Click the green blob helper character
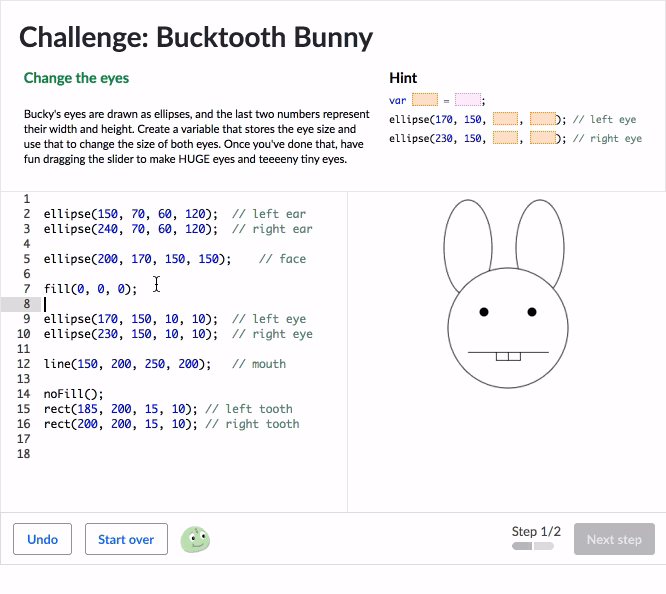 tap(195, 540)
